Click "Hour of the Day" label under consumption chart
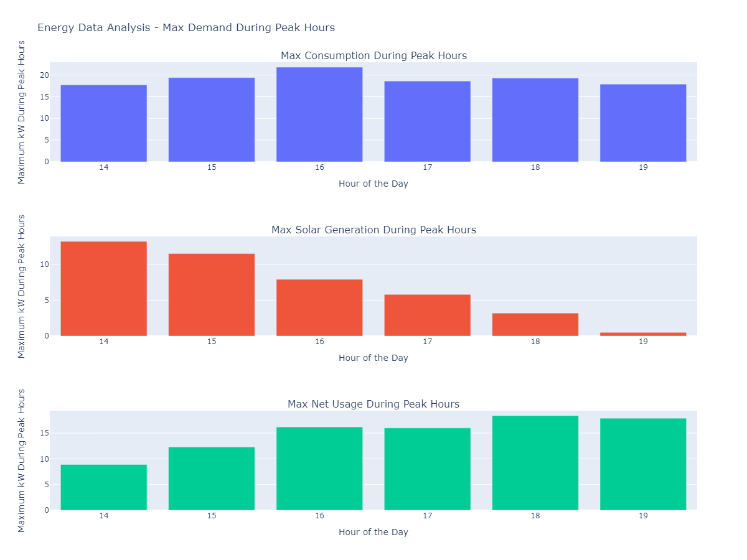 [x=374, y=184]
